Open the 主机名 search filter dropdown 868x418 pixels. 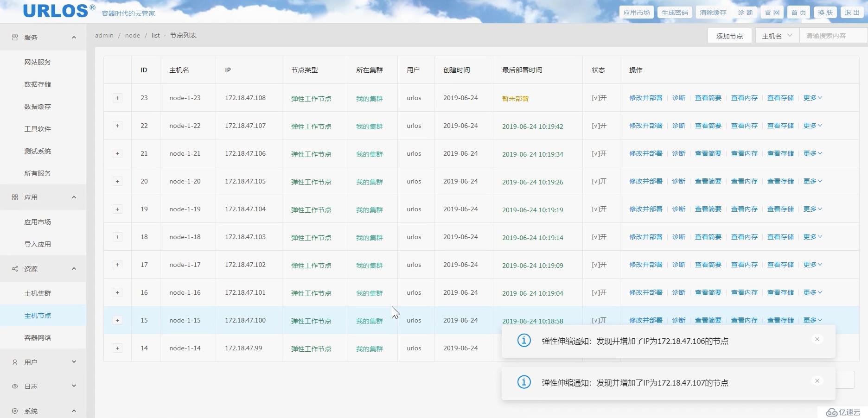pyautogui.click(x=777, y=36)
